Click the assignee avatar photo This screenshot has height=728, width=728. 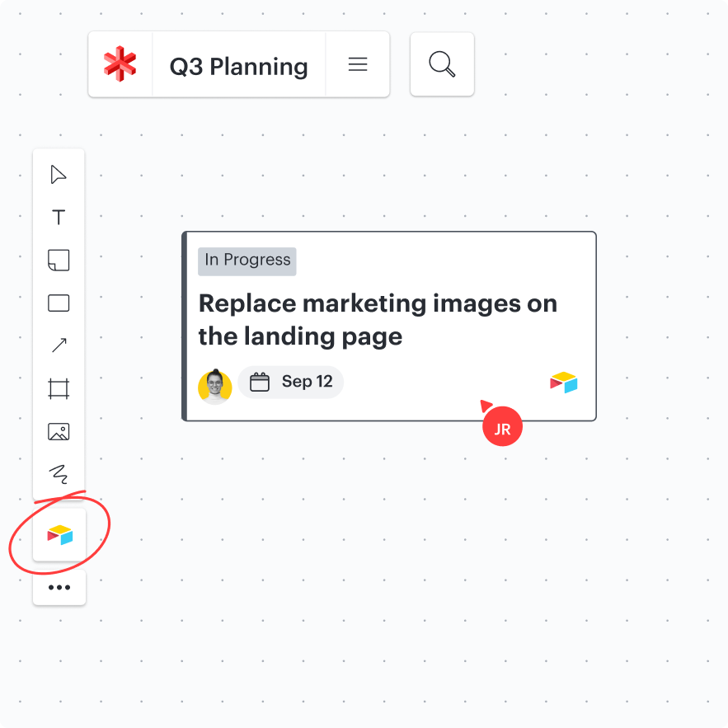pyautogui.click(x=215, y=386)
